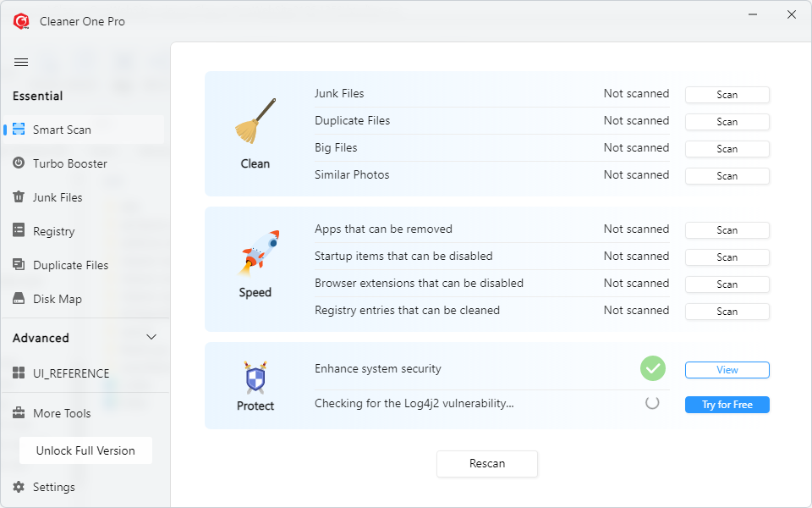Select the Smart Scan menu item

(62, 130)
